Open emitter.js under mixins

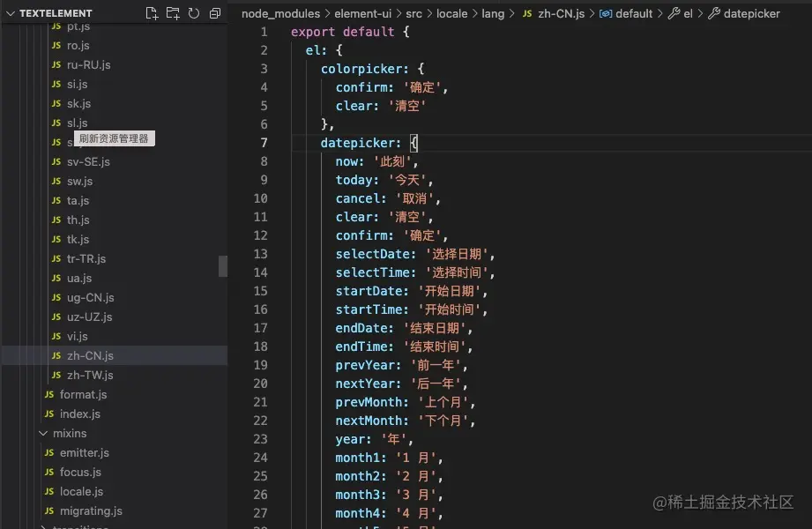pos(84,453)
